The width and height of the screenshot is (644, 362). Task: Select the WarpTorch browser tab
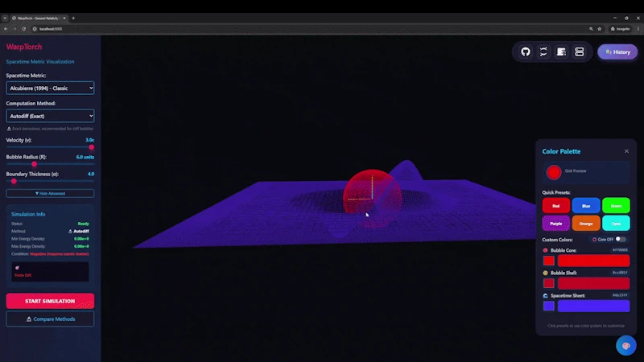click(x=38, y=18)
